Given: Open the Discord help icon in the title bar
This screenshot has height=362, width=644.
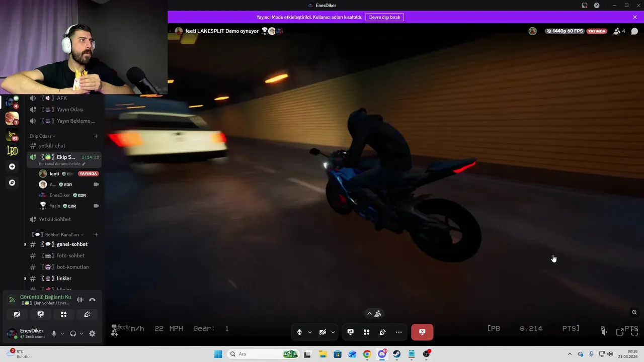Looking at the screenshot, I should tap(597, 6).
